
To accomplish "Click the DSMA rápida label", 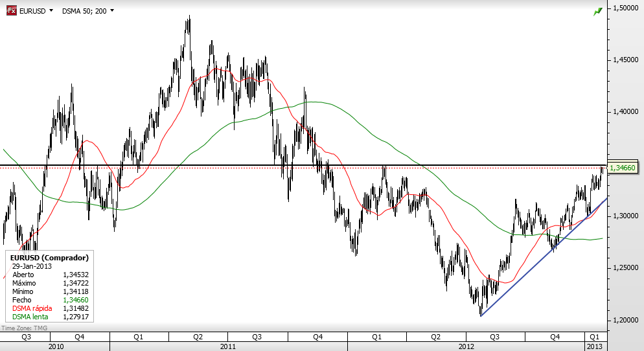I will click(x=32, y=308).
